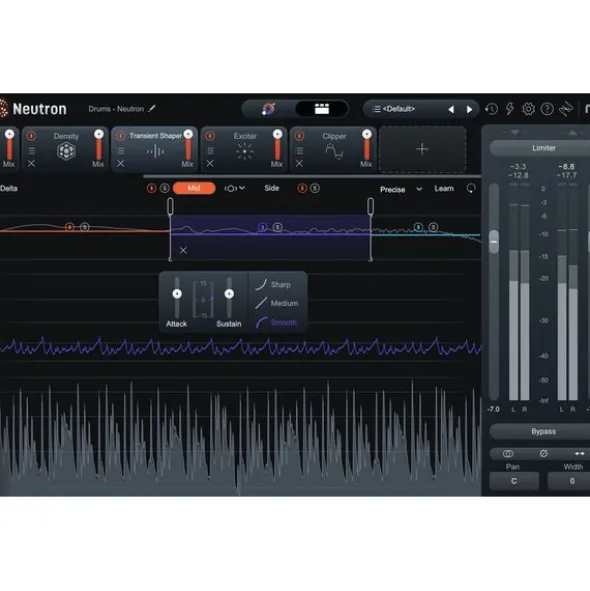This screenshot has width=590, height=591.
Task: Toggle power for the Transient Shaper module
Action: pyautogui.click(x=120, y=136)
